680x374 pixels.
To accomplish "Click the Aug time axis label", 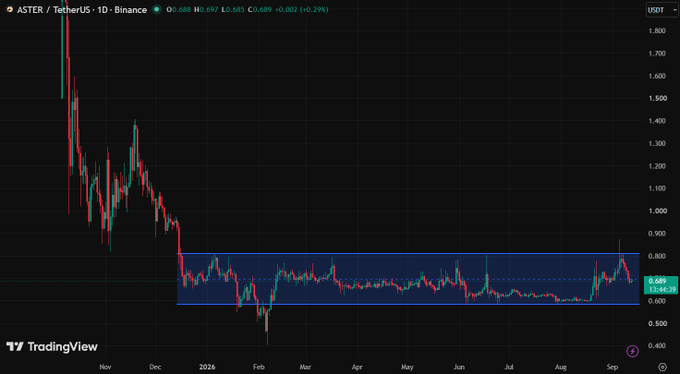I will [x=561, y=367].
